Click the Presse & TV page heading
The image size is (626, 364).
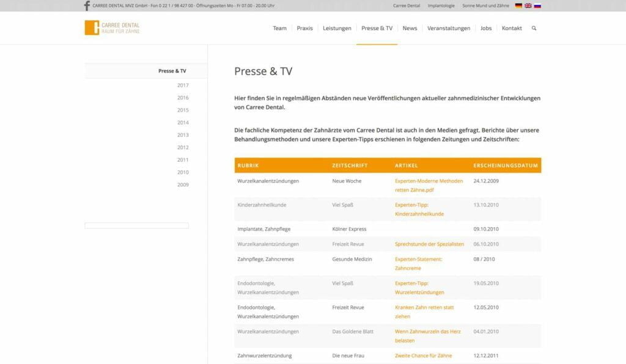click(x=263, y=71)
